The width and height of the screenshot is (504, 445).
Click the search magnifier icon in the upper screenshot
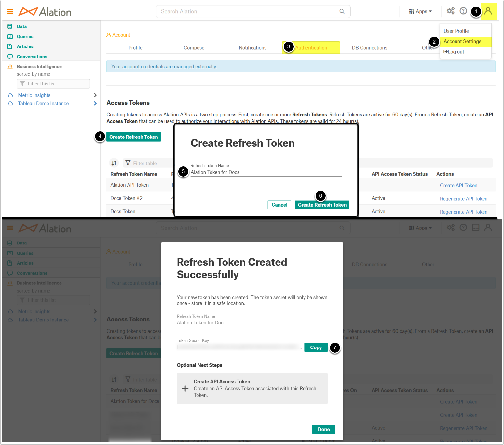pos(342,11)
